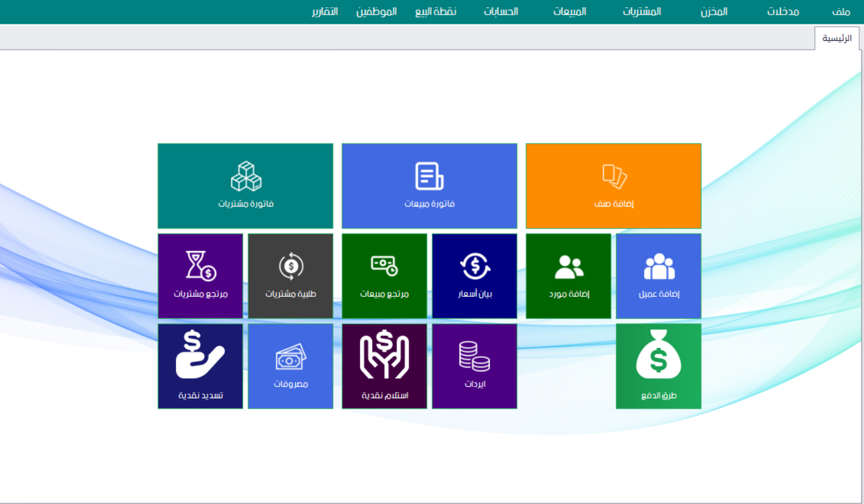Open طرق الدفع (payment methods)
Image resolution: width=864 pixels, height=504 pixels.
(x=658, y=365)
